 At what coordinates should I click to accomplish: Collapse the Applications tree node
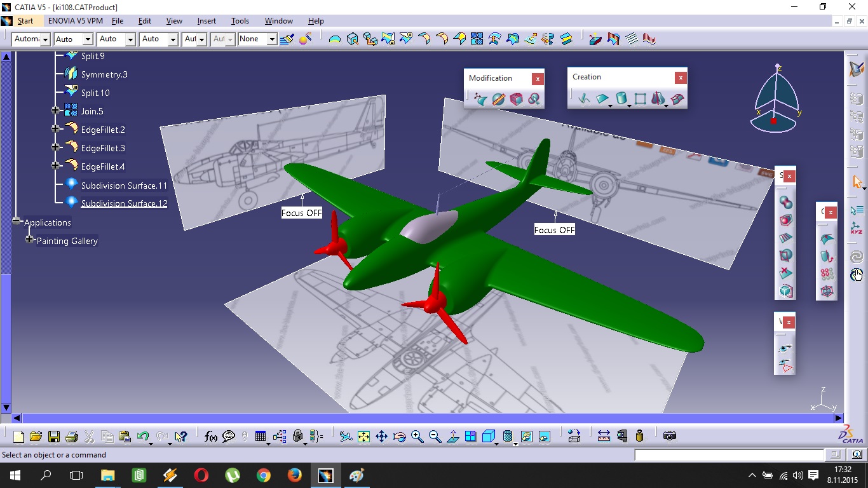(17, 221)
